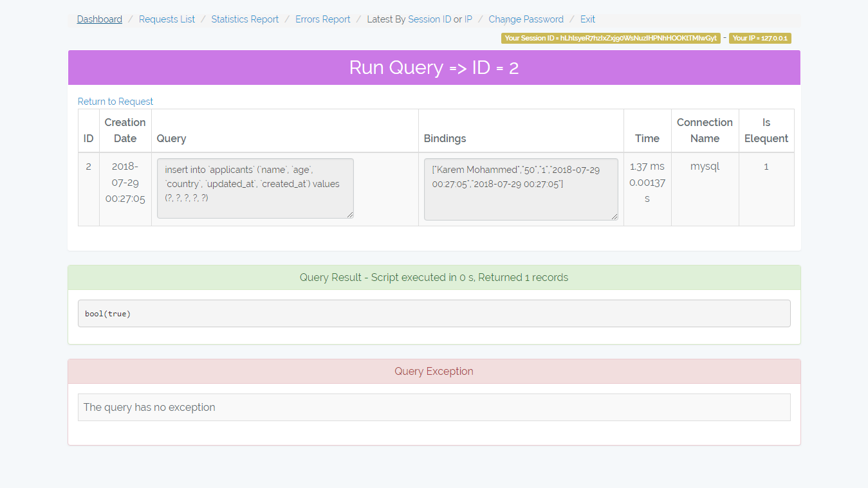Screen dimensions: 868x488
Task: Open the Dashboard navigation link
Action: [99, 19]
